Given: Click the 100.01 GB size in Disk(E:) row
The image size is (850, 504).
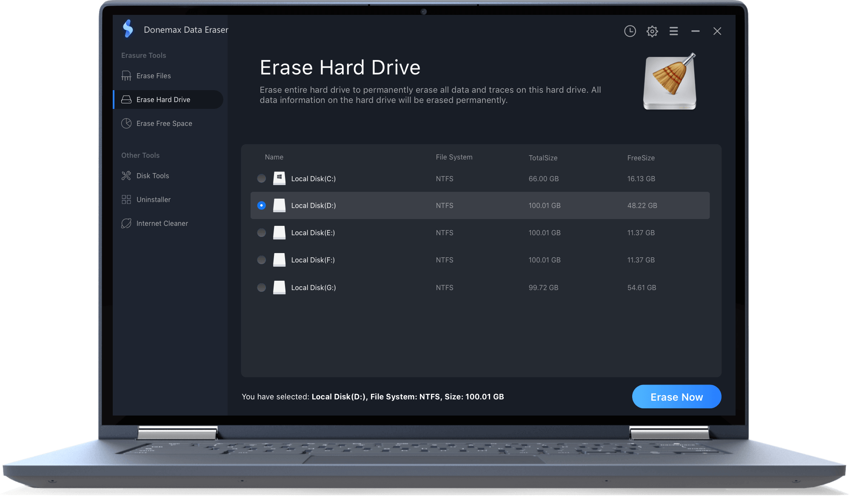Looking at the screenshot, I should 545,233.
